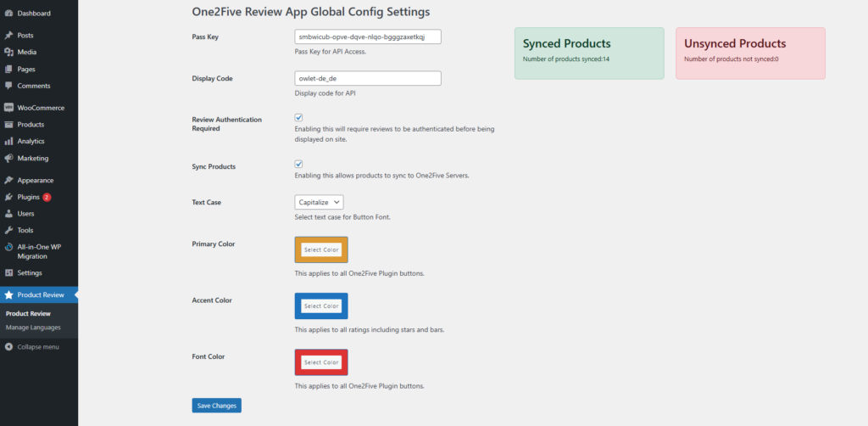This screenshot has height=426, width=868.
Task: Toggle the Sync Products checkbox
Action: coord(298,164)
